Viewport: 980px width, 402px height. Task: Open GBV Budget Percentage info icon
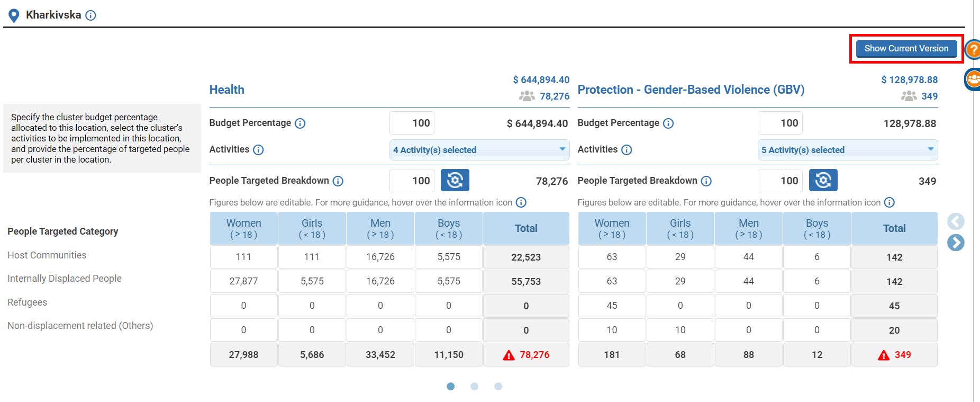click(x=668, y=123)
